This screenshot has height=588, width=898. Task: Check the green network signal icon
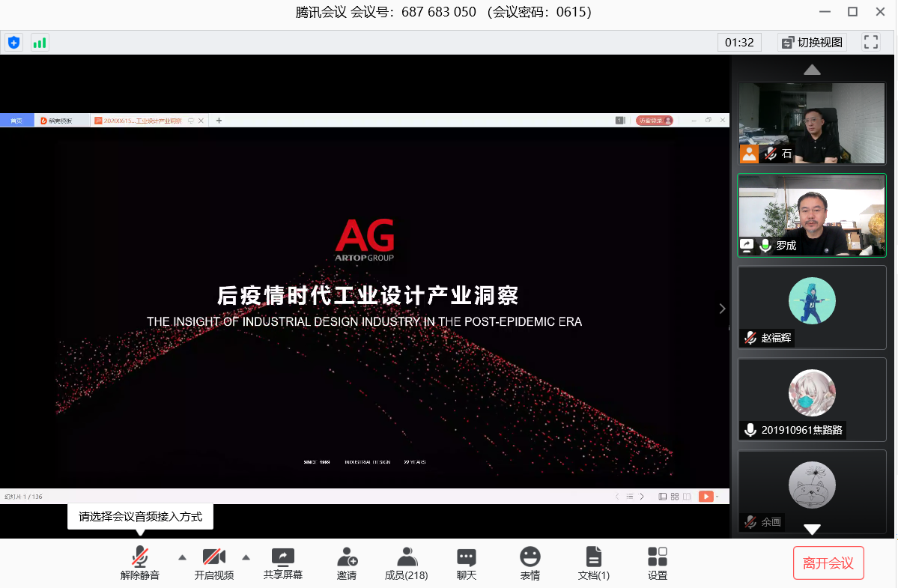point(40,43)
